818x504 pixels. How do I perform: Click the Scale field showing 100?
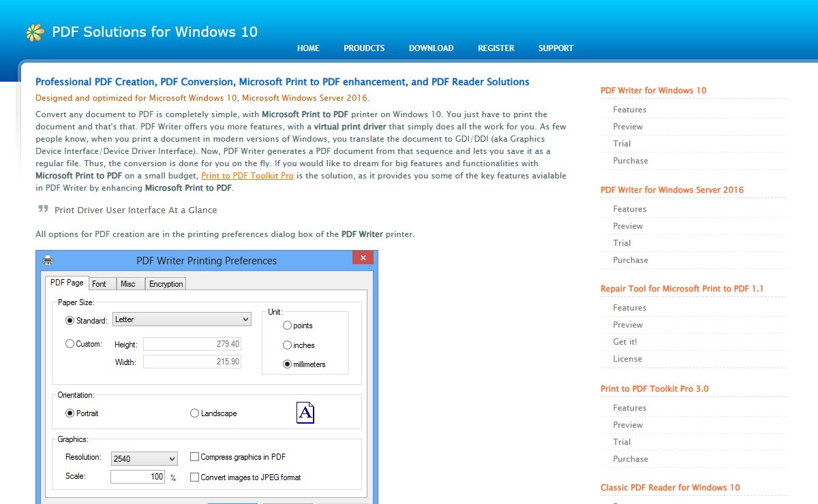click(138, 477)
